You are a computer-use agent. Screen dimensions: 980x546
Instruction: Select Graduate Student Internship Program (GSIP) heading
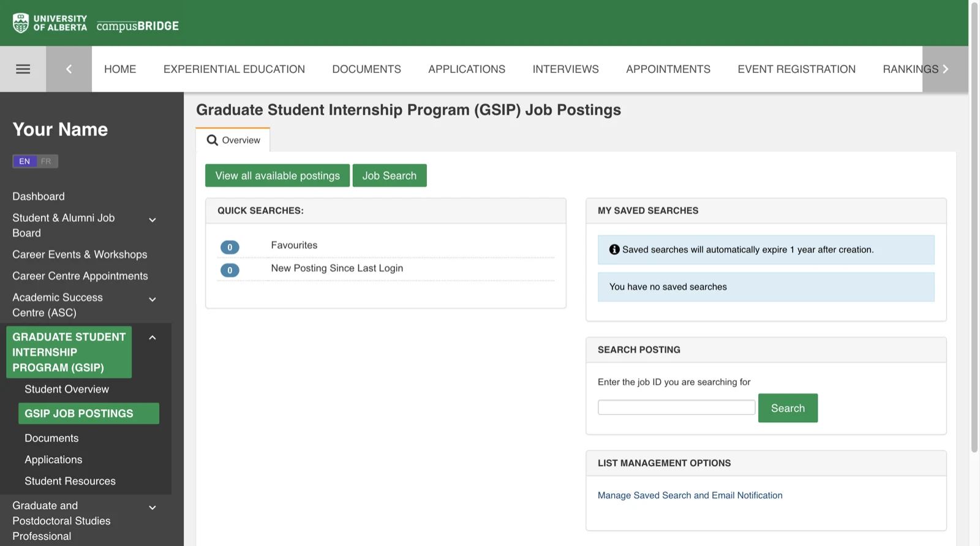[x=69, y=352]
